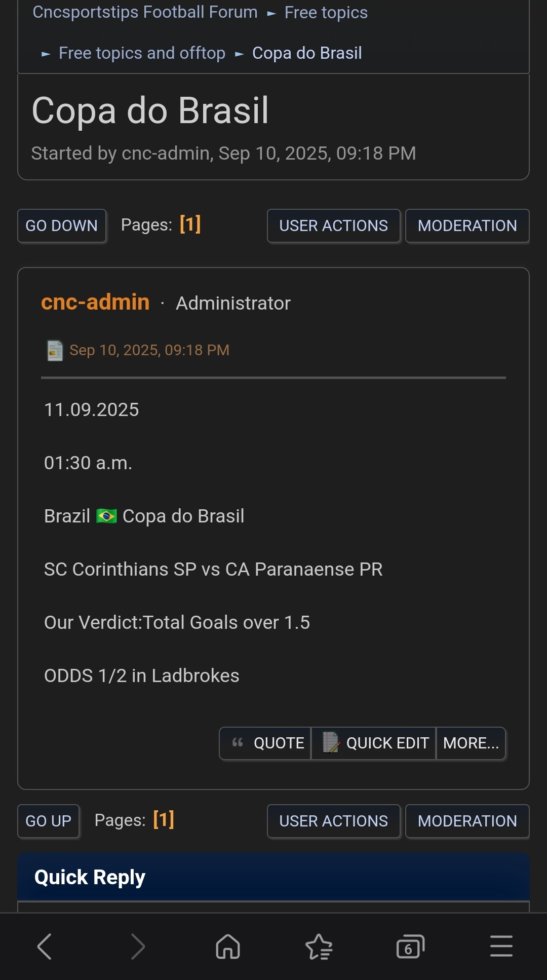547x980 pixels.
Task: Navigate to Free topics and offtop breadcrumb
Action: [x=142, y=53]
